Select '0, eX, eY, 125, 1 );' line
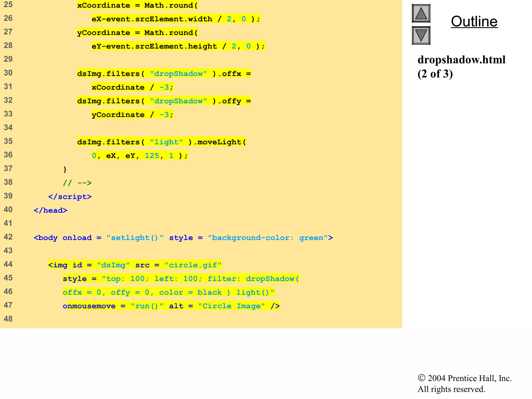Image resolution: width=532 pixels, height=399 pixels. click(140, 155)
